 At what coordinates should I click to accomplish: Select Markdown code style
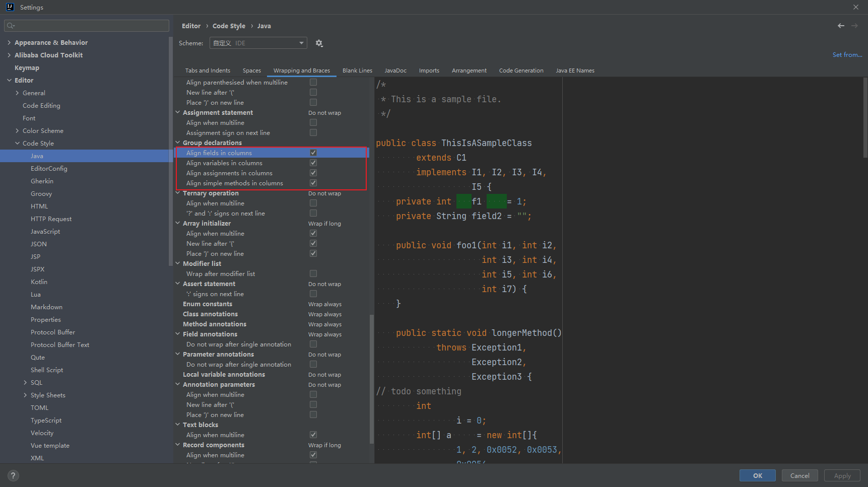[46, 307]
